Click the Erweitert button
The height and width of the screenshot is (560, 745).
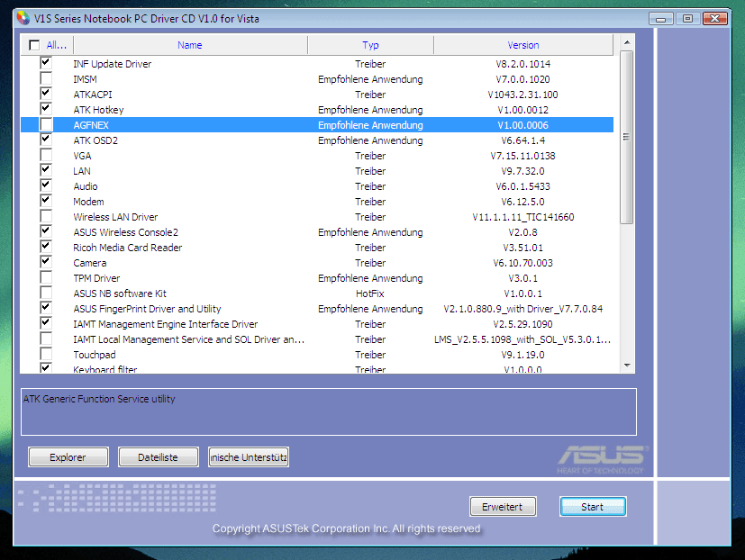coord(503,506)
